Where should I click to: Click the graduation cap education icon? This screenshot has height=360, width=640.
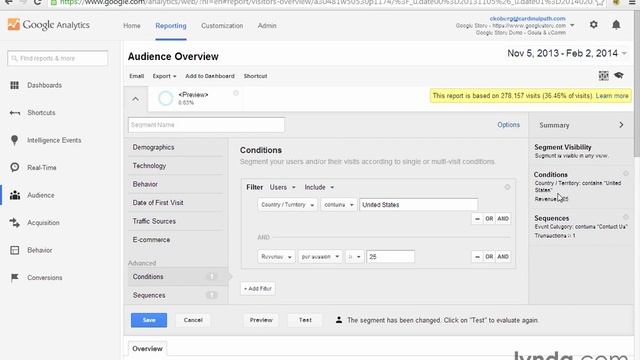(x=619, y=75)
